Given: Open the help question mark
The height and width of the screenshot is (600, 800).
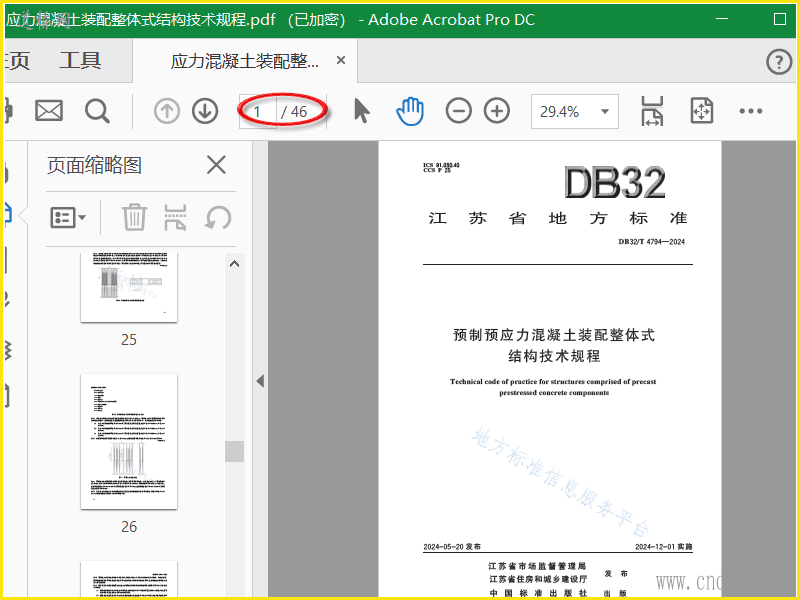Looking at the screenshot, I should tap(779, 62).
